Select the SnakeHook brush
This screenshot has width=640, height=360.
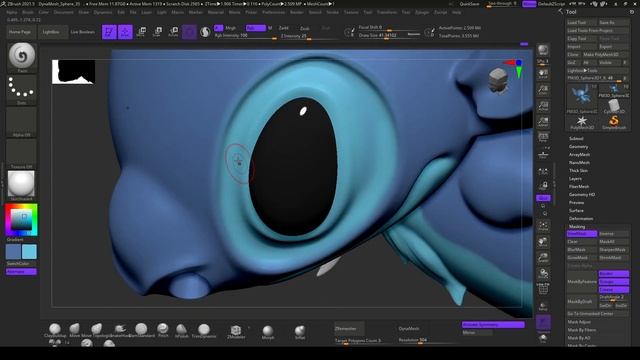click(120, 330)
